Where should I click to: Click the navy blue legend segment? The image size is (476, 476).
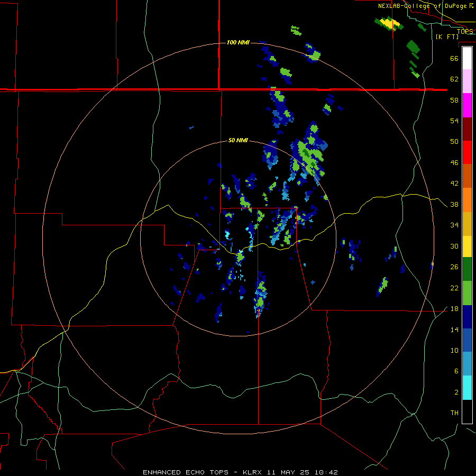click(x=467, y=317)
